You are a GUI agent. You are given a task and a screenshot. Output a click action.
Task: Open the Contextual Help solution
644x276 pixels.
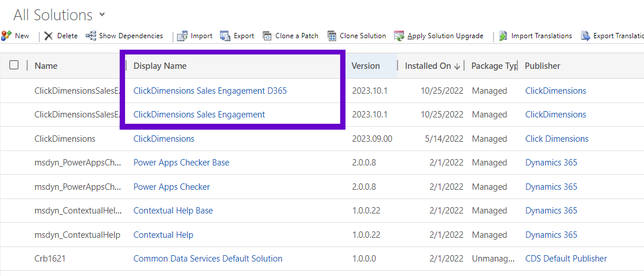pos(164,235)
